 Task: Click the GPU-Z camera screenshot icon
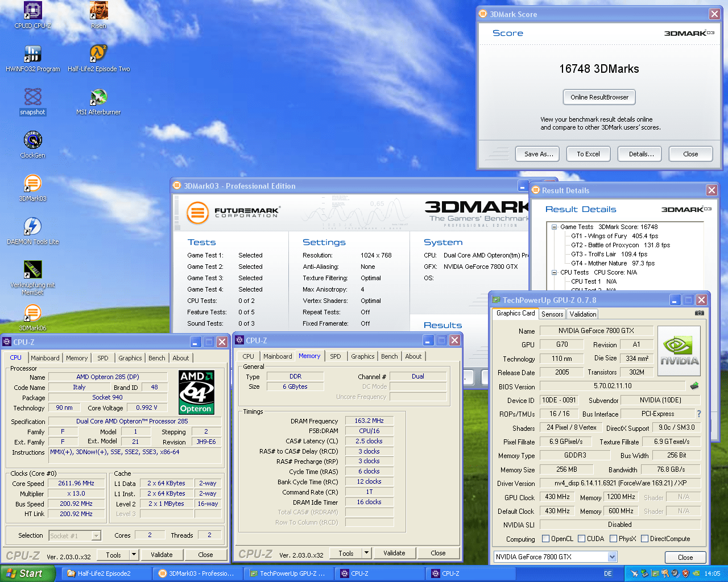click(700, 313)
